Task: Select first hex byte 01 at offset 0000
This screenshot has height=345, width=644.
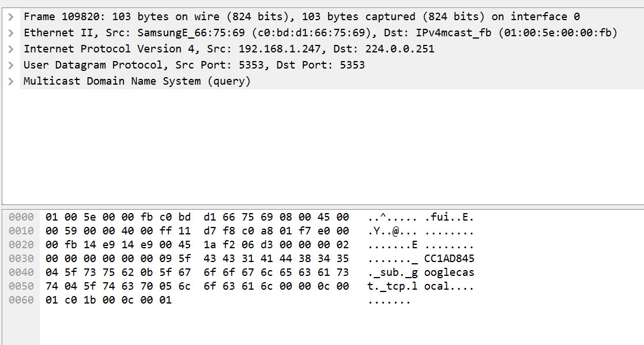Action: click(51, 217)
